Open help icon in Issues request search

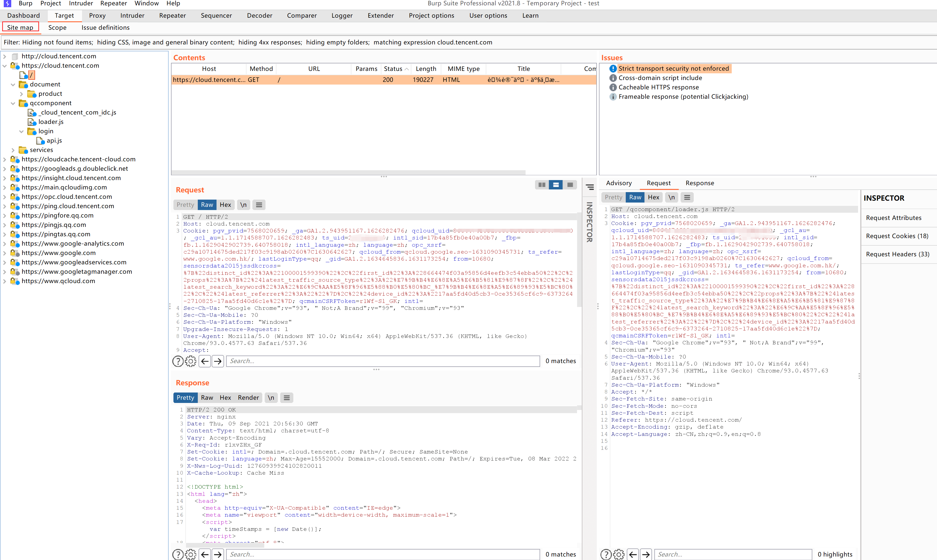(606, 554)
